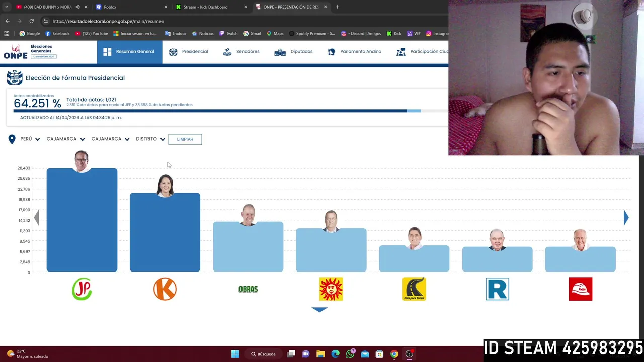Click the taskbar Búsqueda search box
644x362 pixels.
(x=263, y=354)
